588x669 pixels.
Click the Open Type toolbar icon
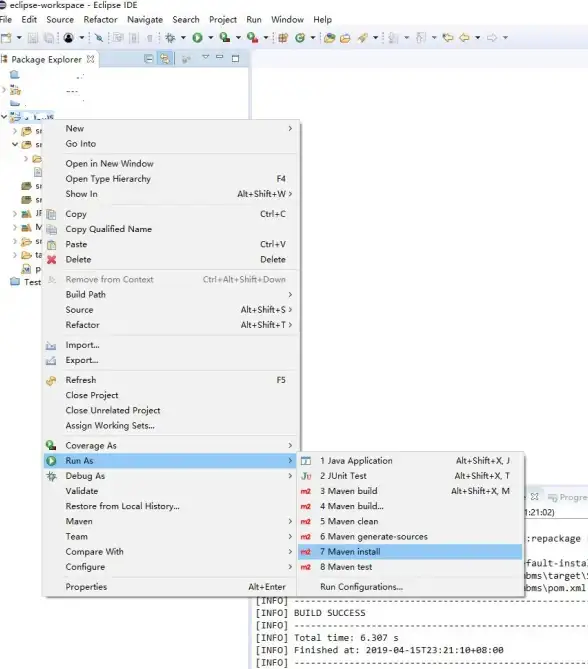(329, 38)
